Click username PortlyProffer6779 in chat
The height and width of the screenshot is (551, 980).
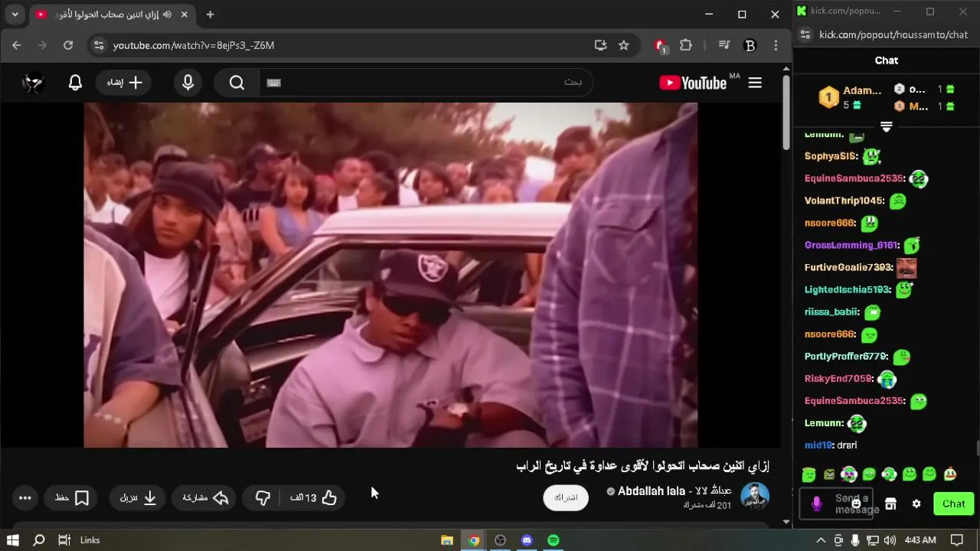tap(846, 356)
